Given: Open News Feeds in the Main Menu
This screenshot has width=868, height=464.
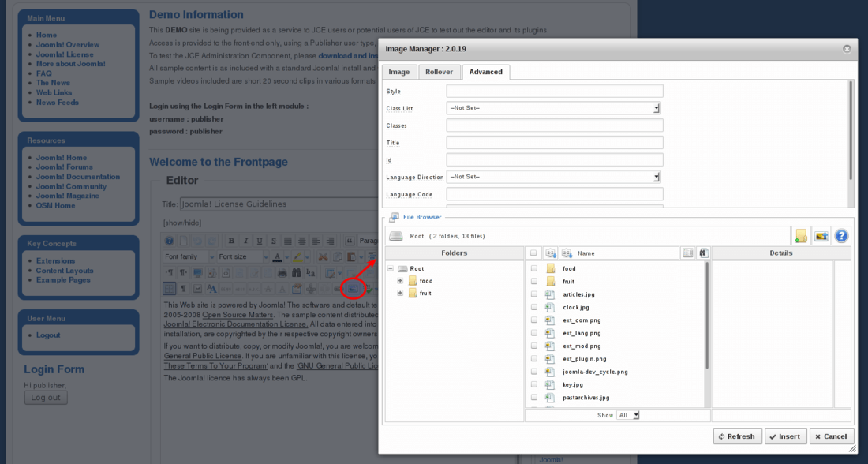Looking at the screenshot, I should point(58,103).
